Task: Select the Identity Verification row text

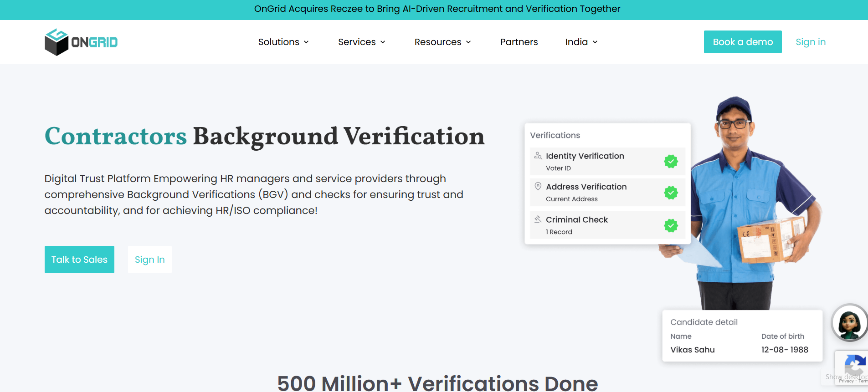Action: [x=585, y=156]
